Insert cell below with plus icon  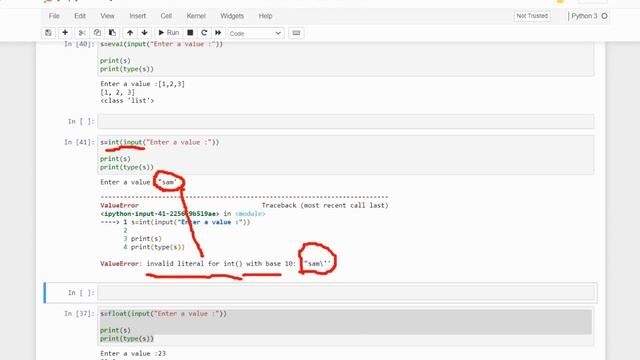(x=65, y=33)
